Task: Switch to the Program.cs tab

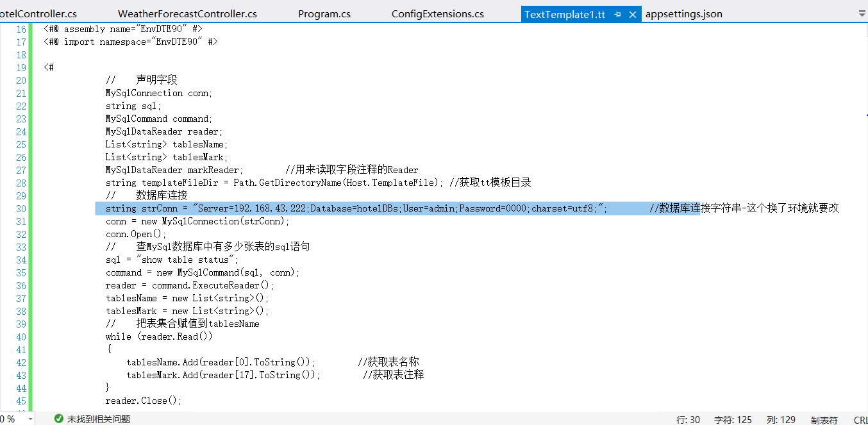Action: (324, 13)
